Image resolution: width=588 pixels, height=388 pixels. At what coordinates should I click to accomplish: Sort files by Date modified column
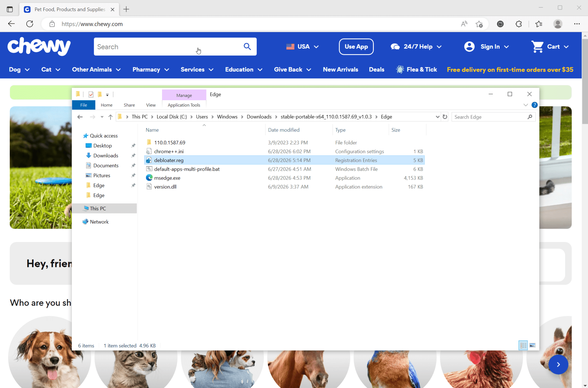point(284,130)
